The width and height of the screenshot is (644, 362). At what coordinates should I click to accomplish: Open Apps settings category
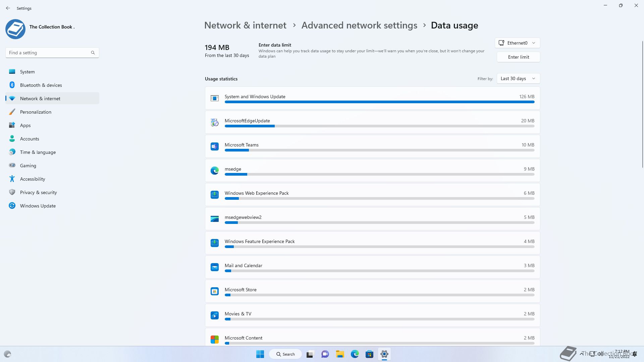click(52, 125)
